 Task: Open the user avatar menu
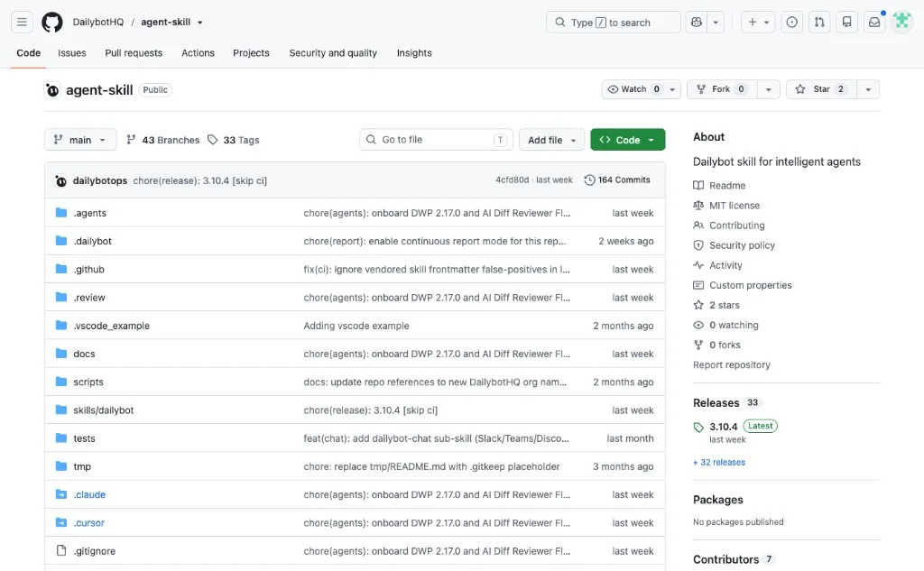tap(901, 23)
